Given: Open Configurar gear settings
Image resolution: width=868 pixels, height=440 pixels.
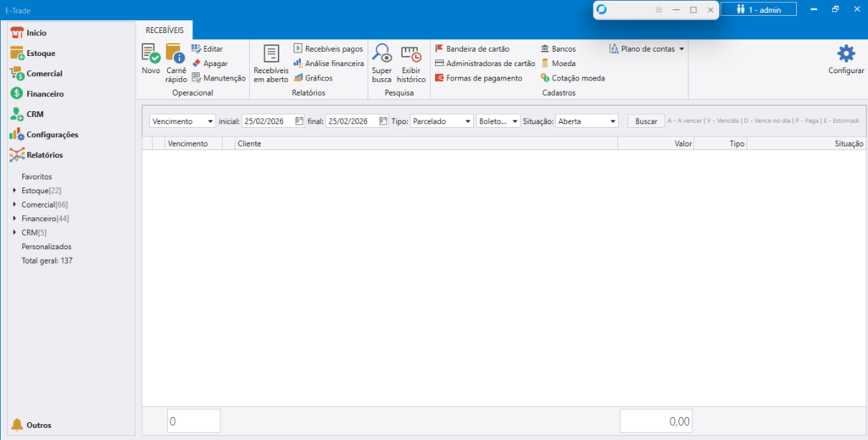Looking at the screenshot, I should [x=845, y=60].
